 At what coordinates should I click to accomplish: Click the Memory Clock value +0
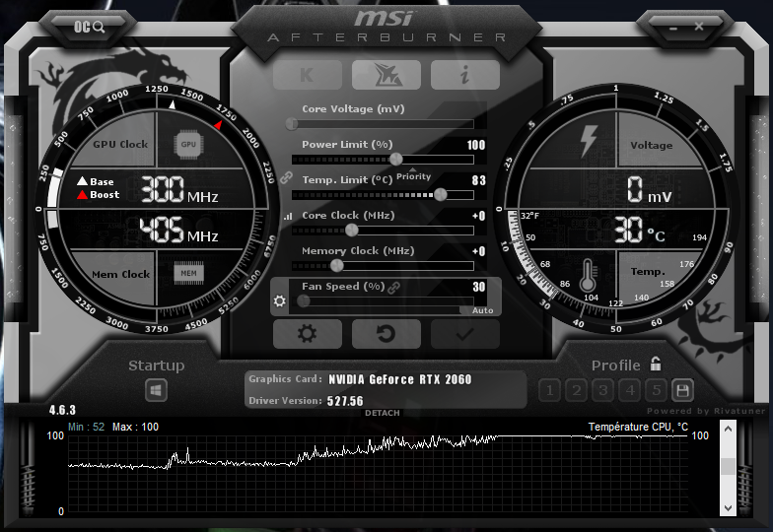click(479, 251)
